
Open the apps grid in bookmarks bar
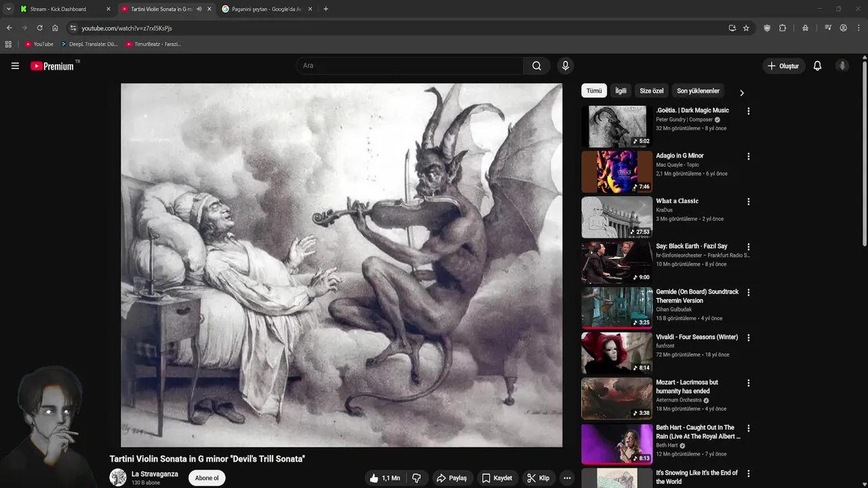click(8, 44)
